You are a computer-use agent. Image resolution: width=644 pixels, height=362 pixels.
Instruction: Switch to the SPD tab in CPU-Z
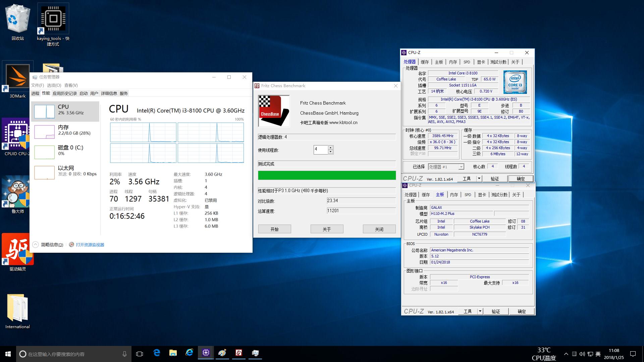tap(467, 62)
